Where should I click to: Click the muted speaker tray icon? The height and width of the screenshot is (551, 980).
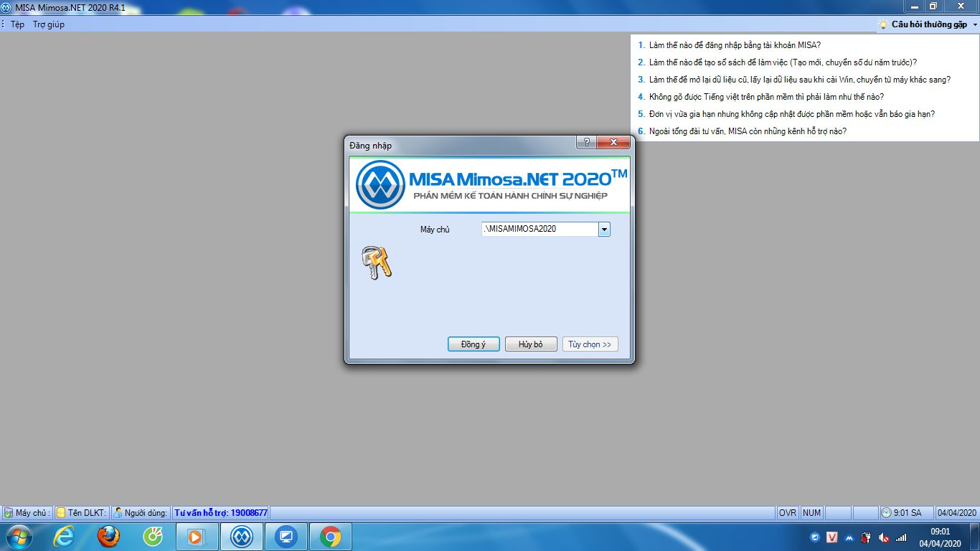[884, 537]
